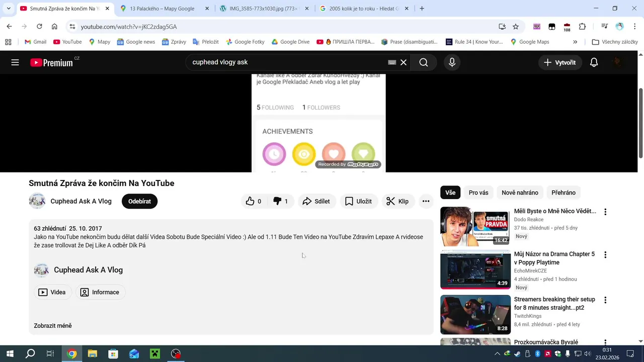The height and width of the screenshot is (362, 644).
Task: Collapse description with Zobrazit méně
Action: pyautogui.click(x=53, y=326)
